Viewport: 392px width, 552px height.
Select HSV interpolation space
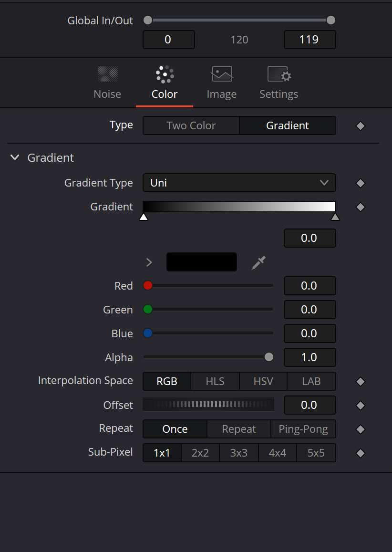click(263, 381)
